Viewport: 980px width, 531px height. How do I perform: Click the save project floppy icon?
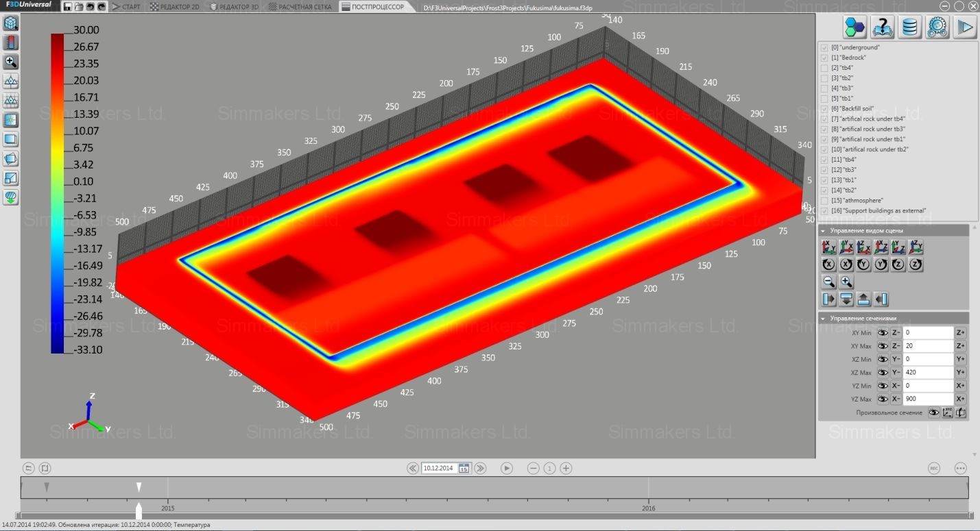pyautogui.click(x=68, y=7)
